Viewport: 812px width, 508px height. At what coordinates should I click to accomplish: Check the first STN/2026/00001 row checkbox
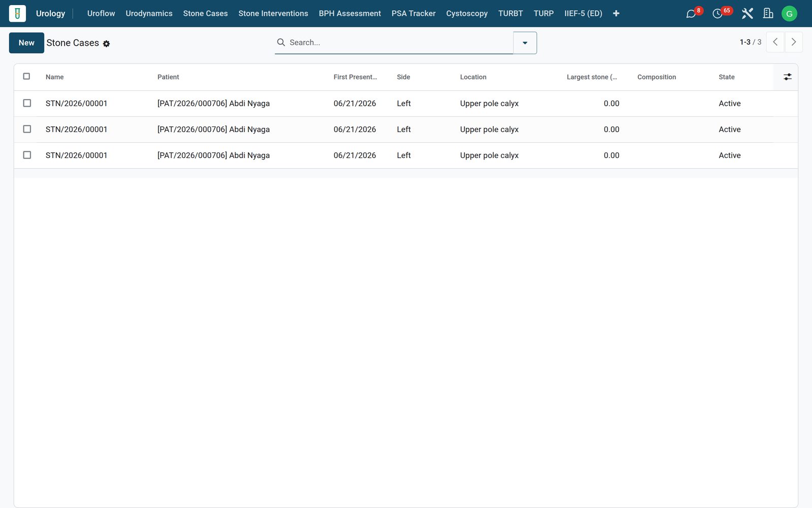click(27, 103)
